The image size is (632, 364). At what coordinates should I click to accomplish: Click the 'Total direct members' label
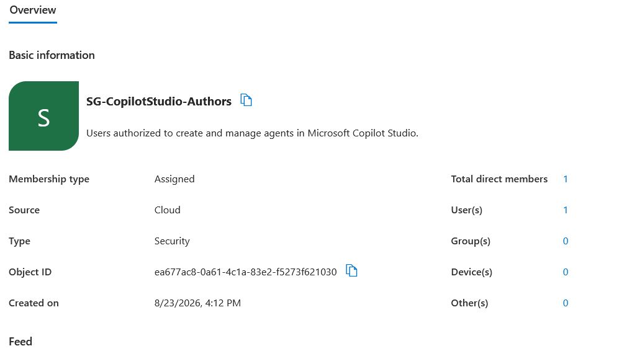pyautogui.click(x=499, y=179)
